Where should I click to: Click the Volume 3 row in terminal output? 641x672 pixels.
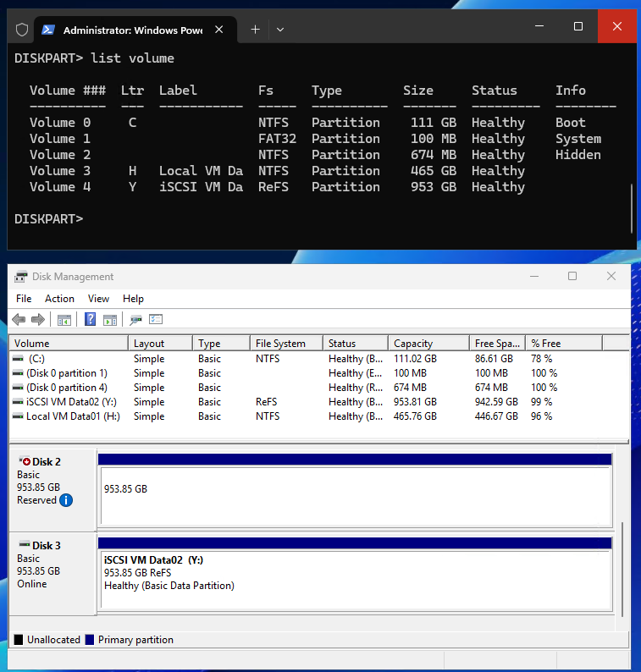(x=277, y=171)
